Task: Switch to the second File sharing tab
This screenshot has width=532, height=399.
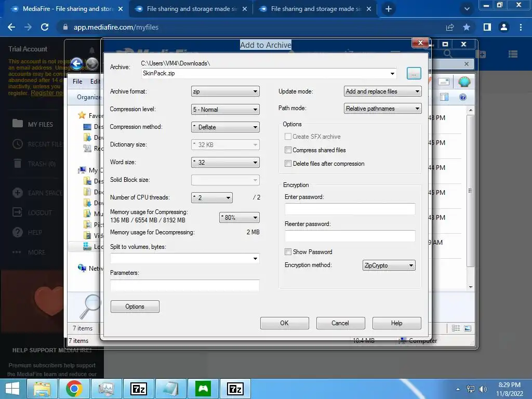Action: point(191,9)
